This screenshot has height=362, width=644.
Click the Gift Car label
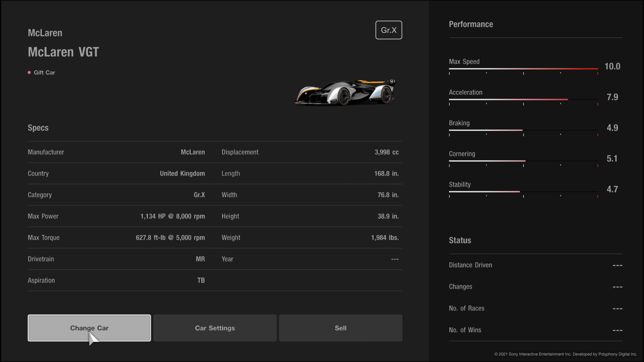coord(44,72)
